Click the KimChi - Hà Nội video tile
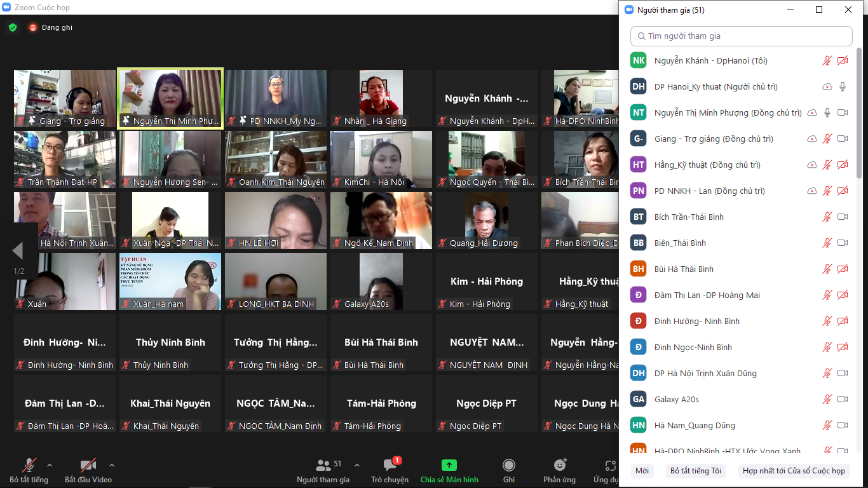 click(381, 159)
